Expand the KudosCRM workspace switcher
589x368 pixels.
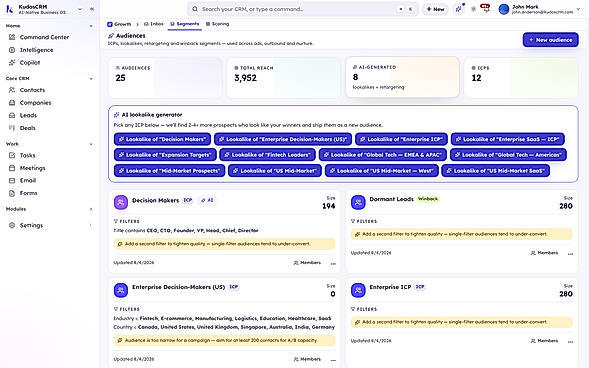[x=80, y=9]
